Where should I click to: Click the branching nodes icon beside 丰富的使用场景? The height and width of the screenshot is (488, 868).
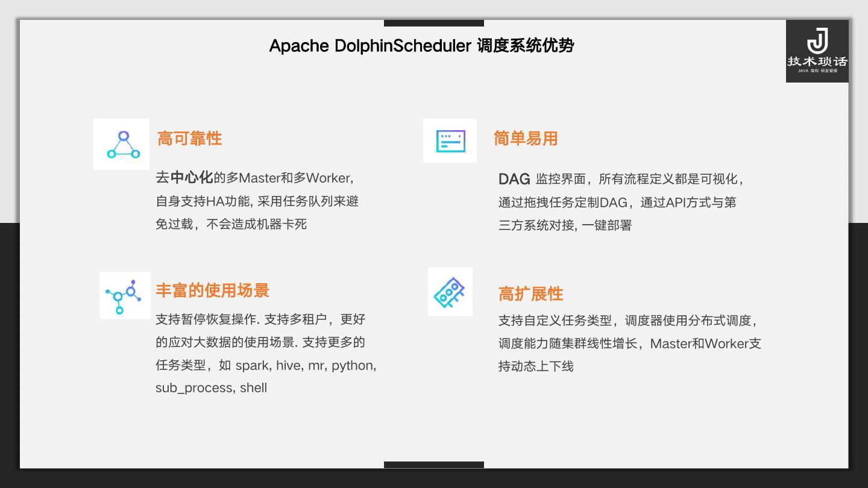(x=125, y=295)
